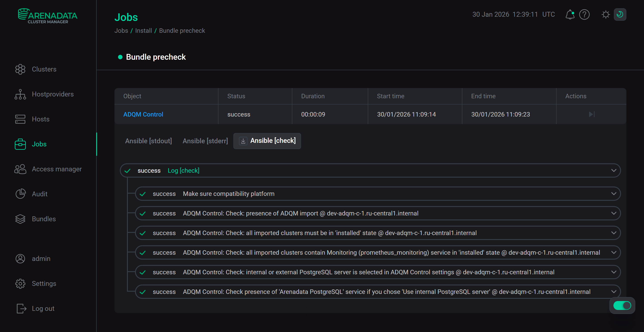Open Bundles from sidebar
Image resolution: width=644 pixels, height=332 pixels.
click(x=44, y=219)
